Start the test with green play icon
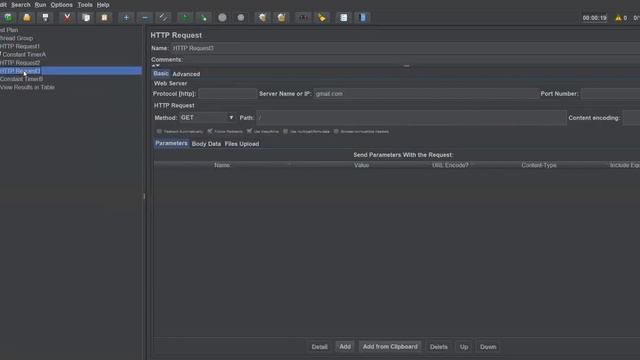 185,18
